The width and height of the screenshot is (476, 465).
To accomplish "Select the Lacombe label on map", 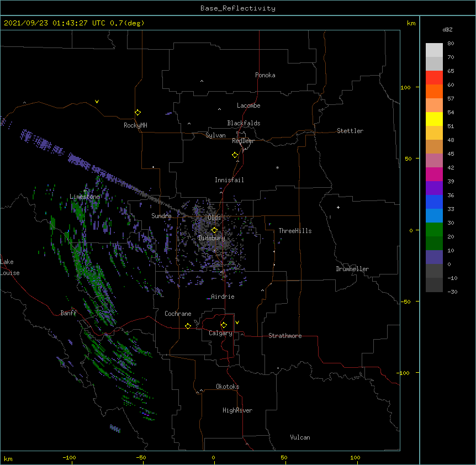I will pos(248,105).
